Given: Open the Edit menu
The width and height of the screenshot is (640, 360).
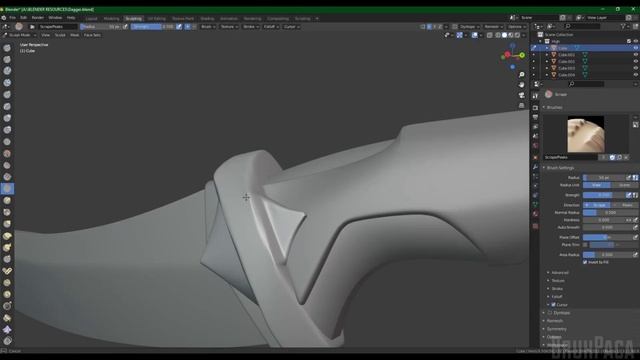Looking at the screenshot, I should point(24,18).
